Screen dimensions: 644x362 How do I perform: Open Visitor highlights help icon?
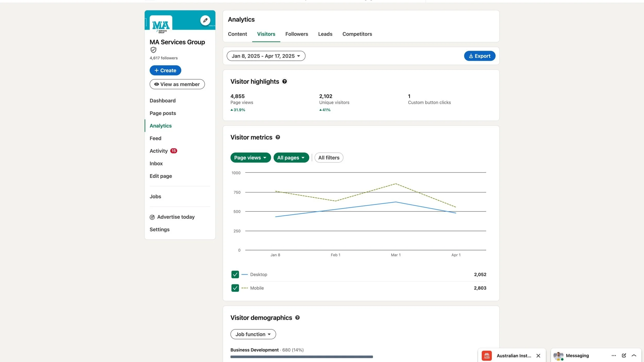click(x=284, y=81)
